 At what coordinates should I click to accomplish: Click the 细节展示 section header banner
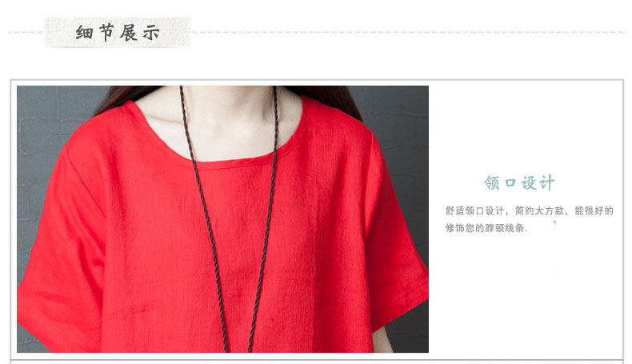point(118,32)
